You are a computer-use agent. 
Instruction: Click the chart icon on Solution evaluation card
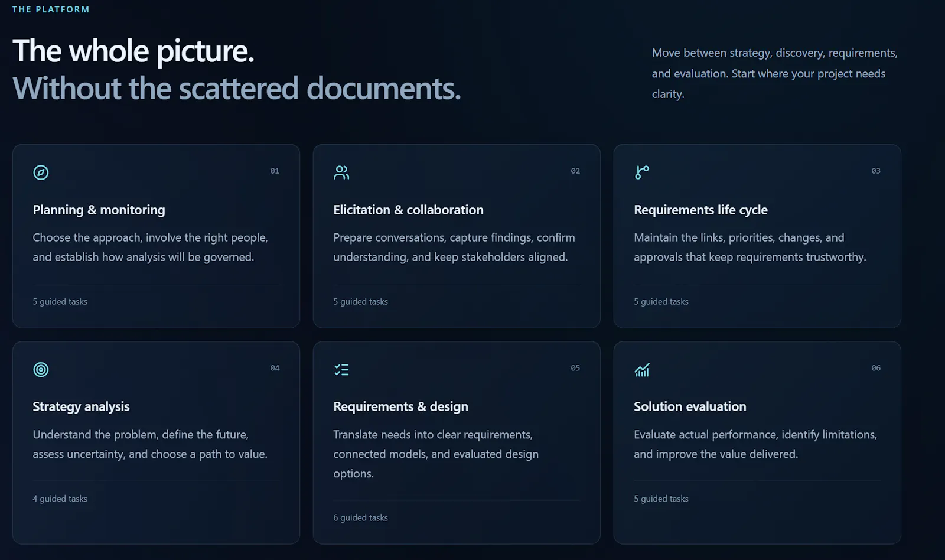[x=642, y=370]
